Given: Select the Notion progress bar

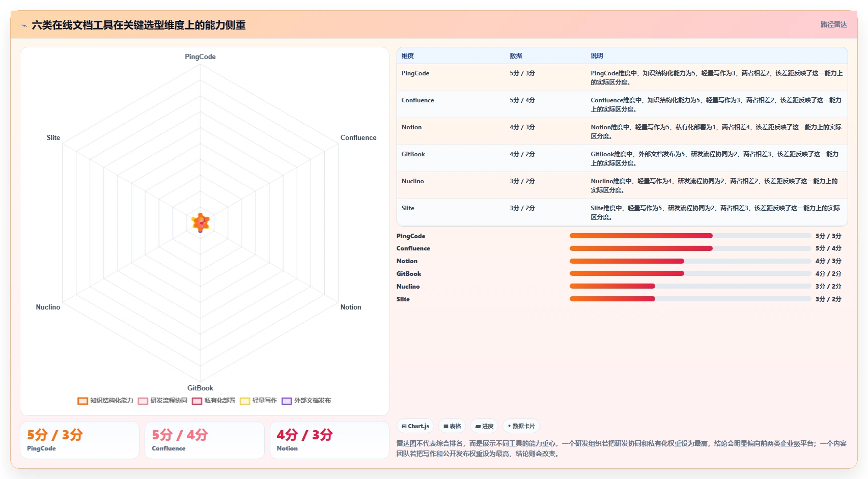Looking at the screenshot, I should point(690,261).
